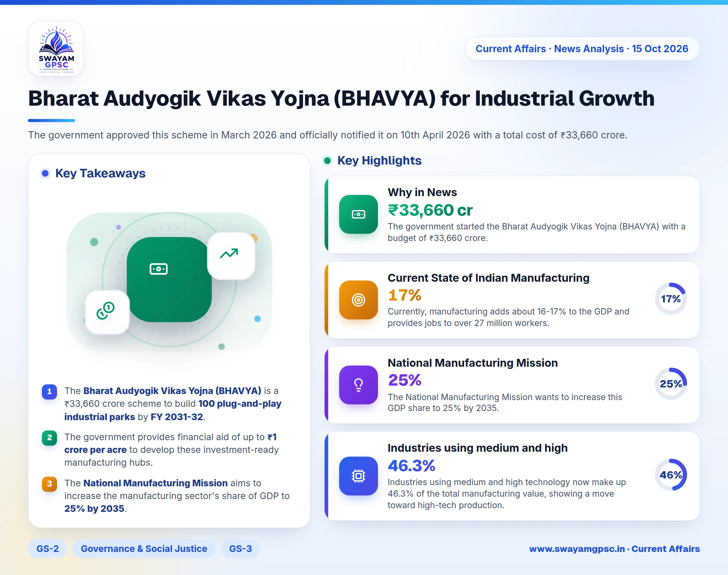Click the ₹33,660 cr figure
The image size is (728, 575).
click(430, 210)
